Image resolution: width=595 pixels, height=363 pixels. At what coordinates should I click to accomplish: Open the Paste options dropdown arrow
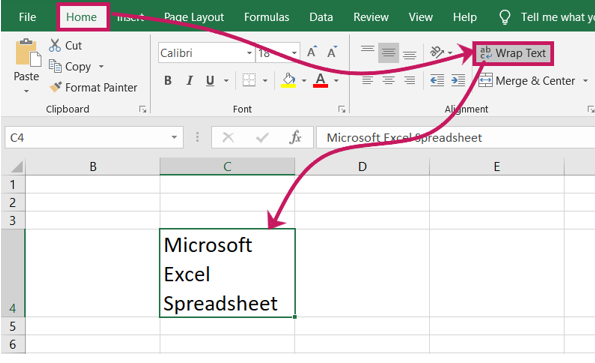26,91
